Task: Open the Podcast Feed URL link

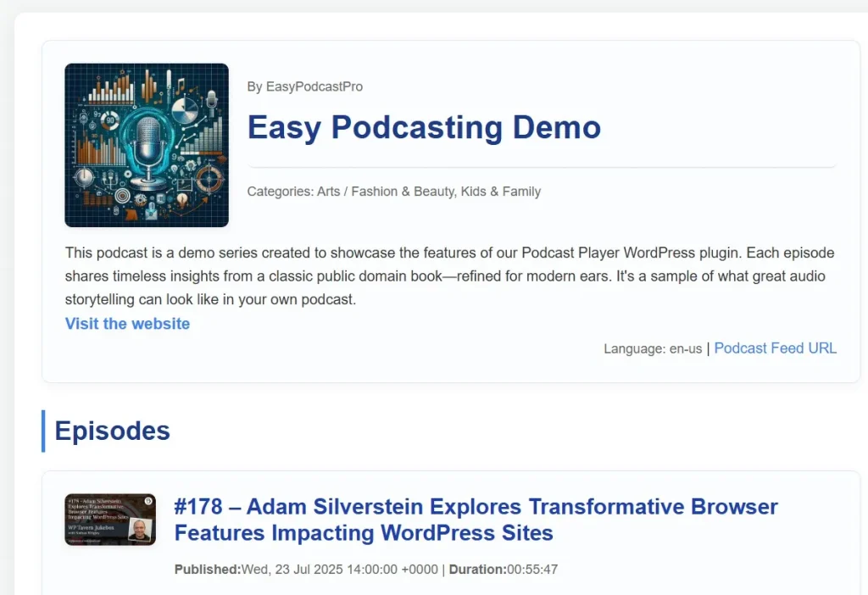Action: click(x=775, y=348)
